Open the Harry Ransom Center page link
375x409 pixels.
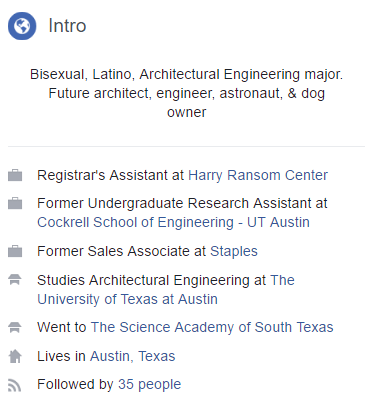coord(258,175)
